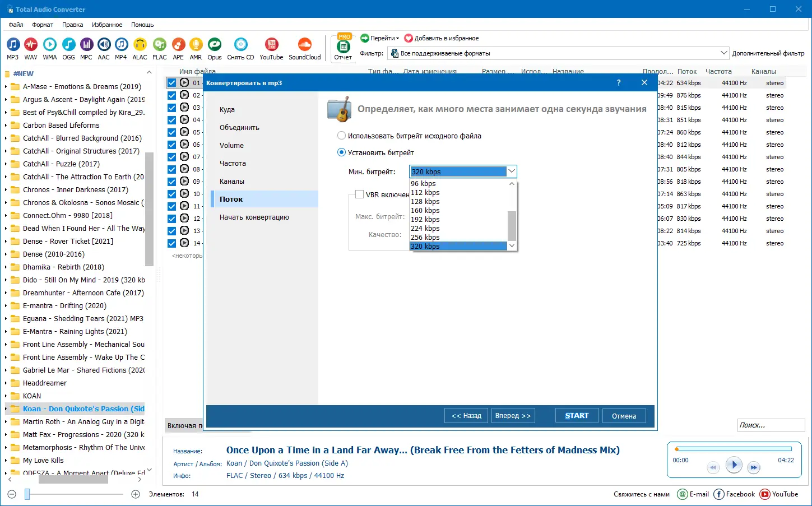Enable the VBR включен checkbox

point(359,194)
